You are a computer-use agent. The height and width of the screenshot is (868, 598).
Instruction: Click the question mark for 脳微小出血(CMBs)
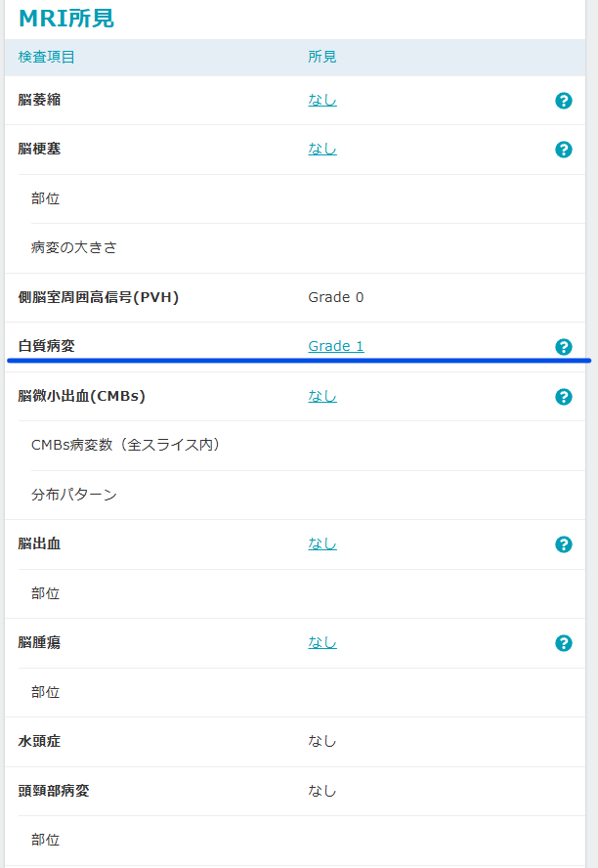coord(564,397)
